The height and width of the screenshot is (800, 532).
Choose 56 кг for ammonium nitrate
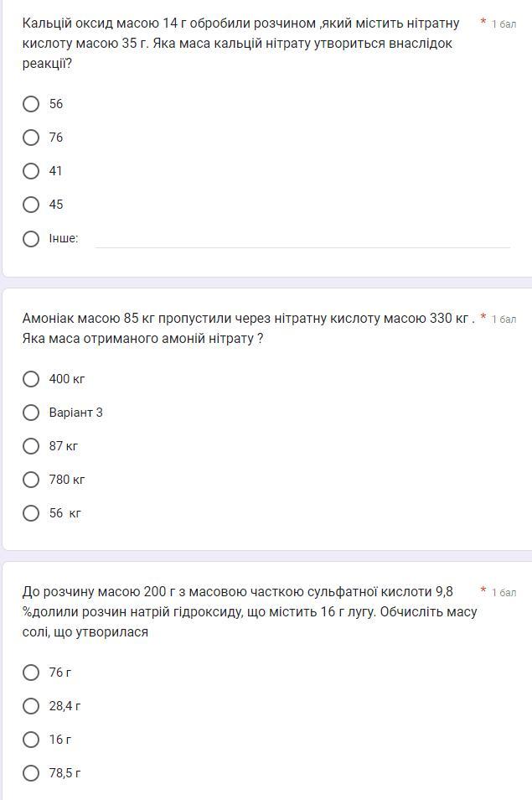coord(31,513)
